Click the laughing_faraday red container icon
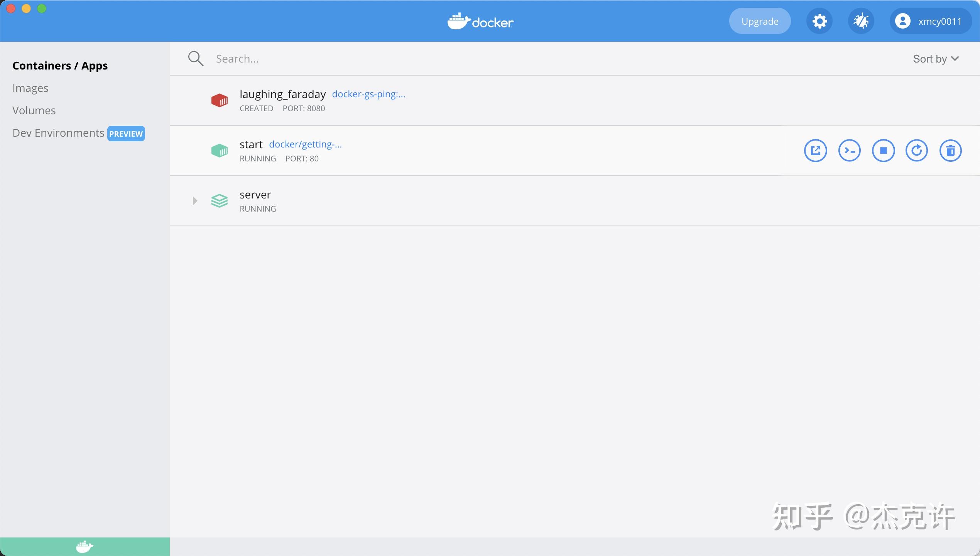 tap(220, 100)
